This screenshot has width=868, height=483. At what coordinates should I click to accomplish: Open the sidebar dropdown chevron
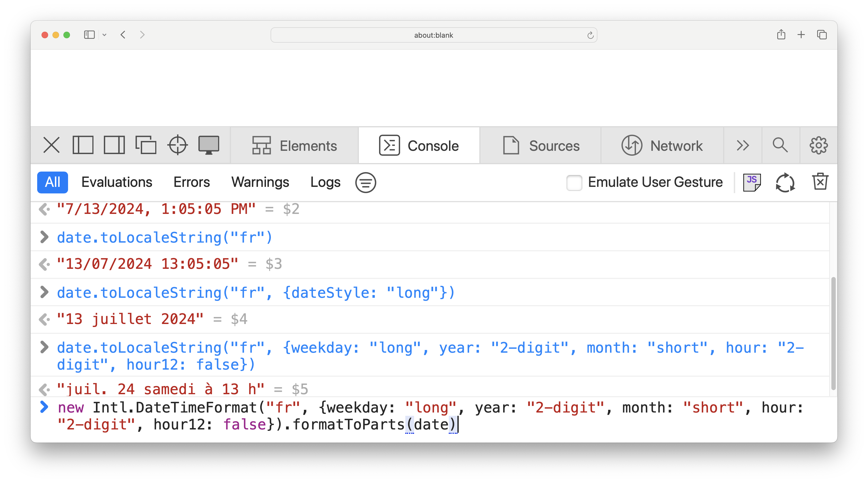point(104,35)
